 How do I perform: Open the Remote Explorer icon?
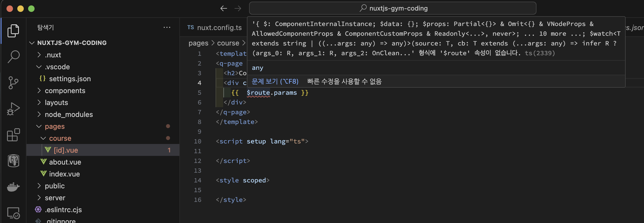(x=13, y=213)
